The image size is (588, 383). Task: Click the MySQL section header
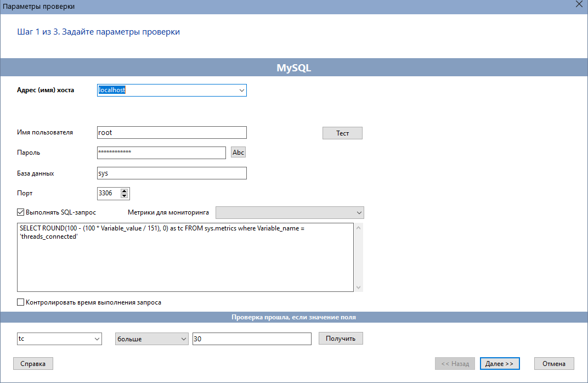pyautogui.click(x=293, y=67)
